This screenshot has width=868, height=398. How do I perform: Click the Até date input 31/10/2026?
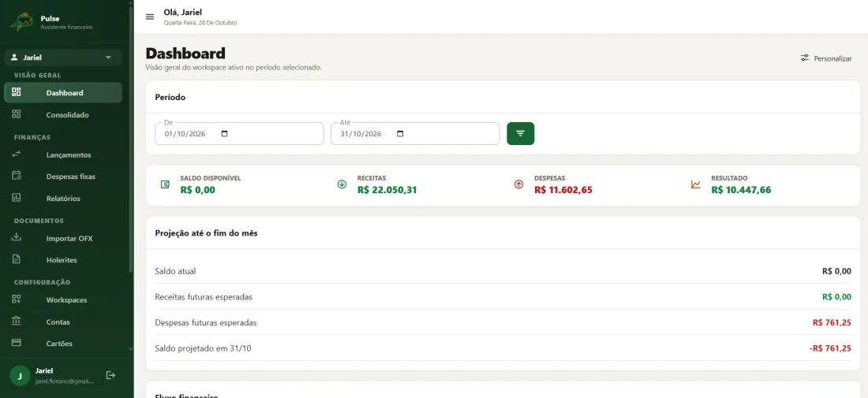415,134
